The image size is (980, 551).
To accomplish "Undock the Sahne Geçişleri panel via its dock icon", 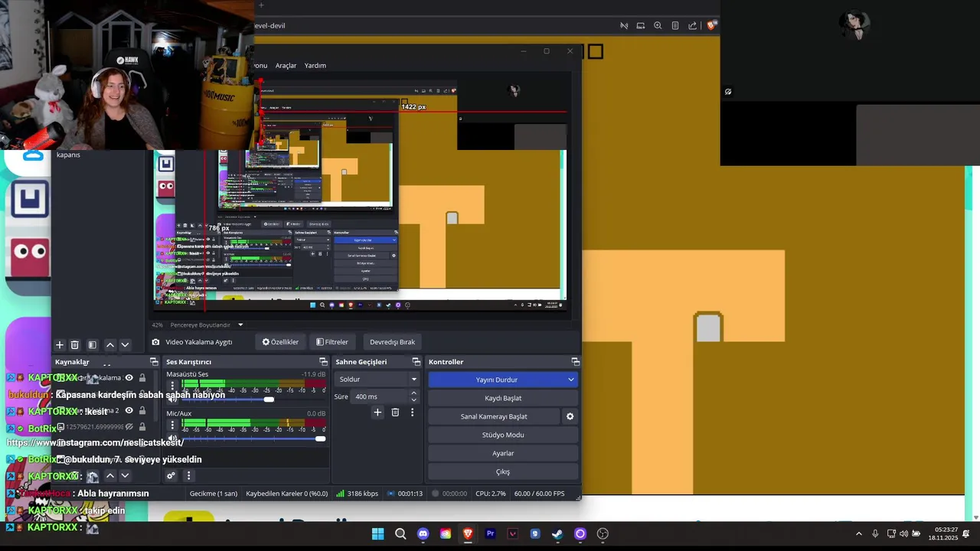I will [416, 362].
